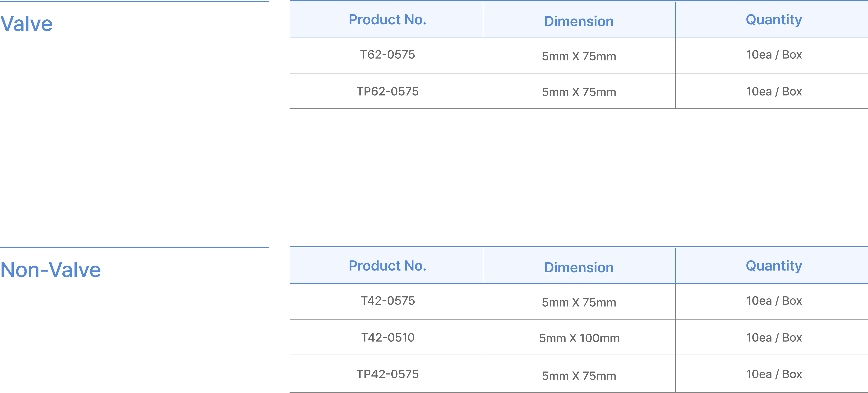Click the quantity cell for TP62-0575
Viewport: 868px width, 393px height.
(774, 91)
